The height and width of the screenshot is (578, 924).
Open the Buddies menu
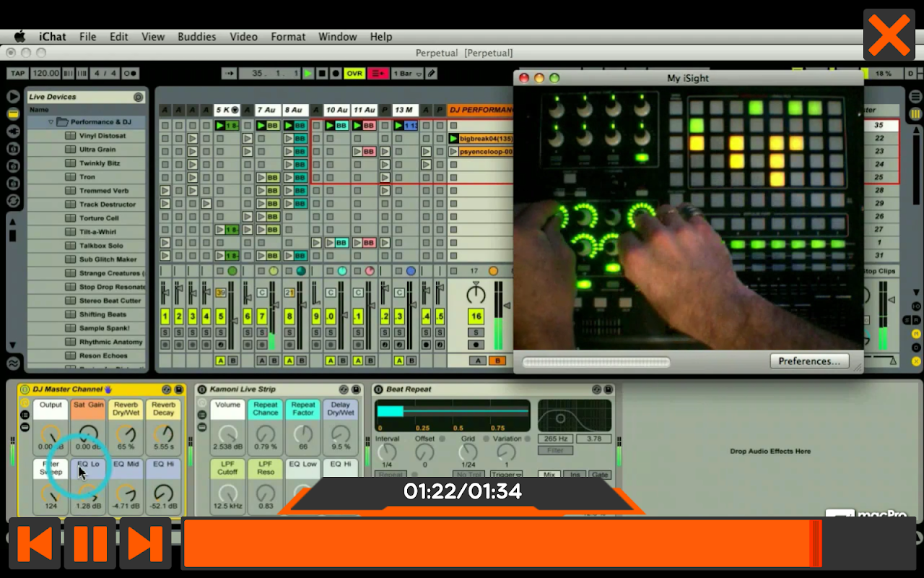click(x=196, y=36)
